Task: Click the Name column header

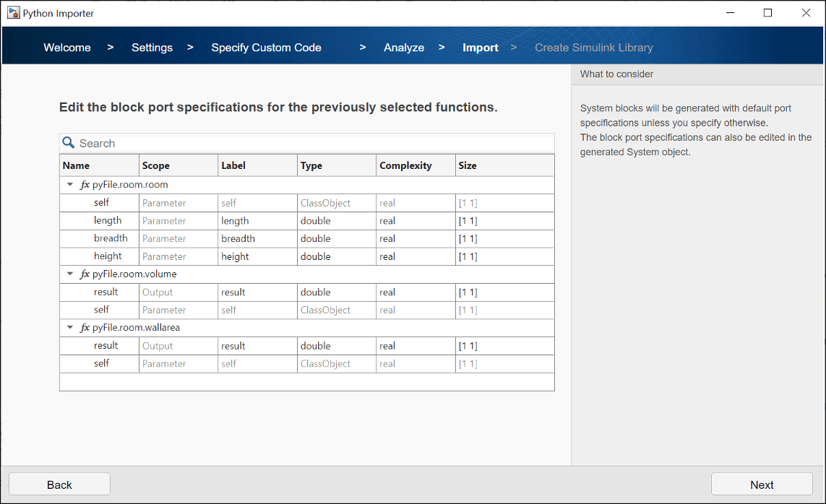Action: 99,165
